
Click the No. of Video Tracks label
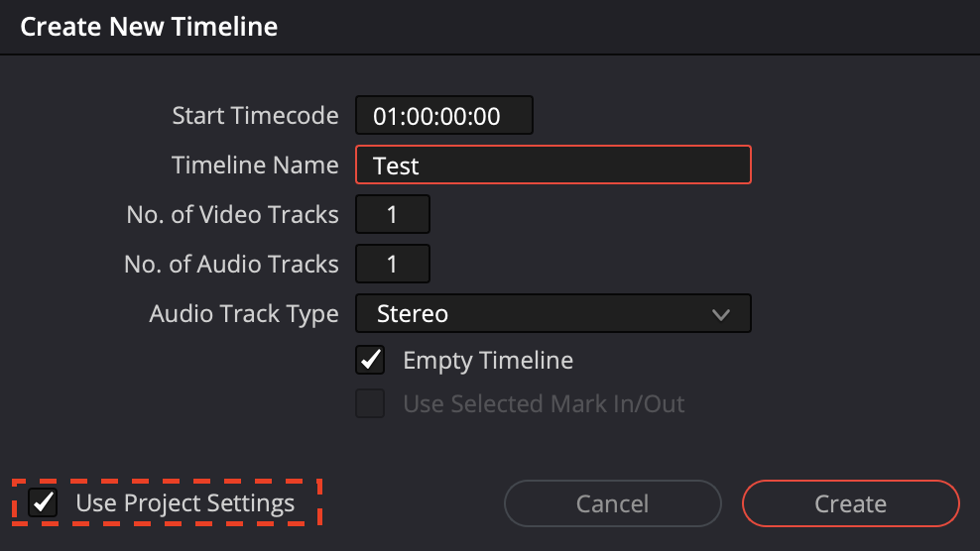[232, 214]
